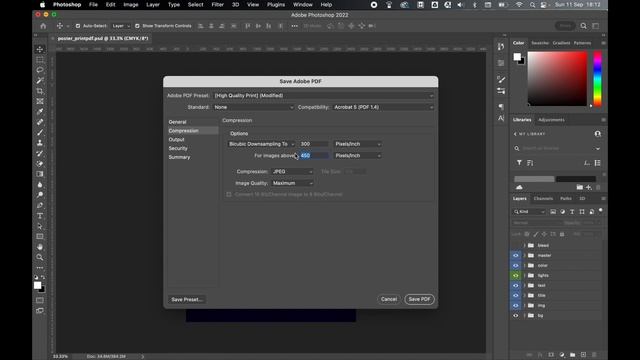Select the Rectangle shape tool
Image resolution: width=640 pixels, height=360 pixels.
40,236
